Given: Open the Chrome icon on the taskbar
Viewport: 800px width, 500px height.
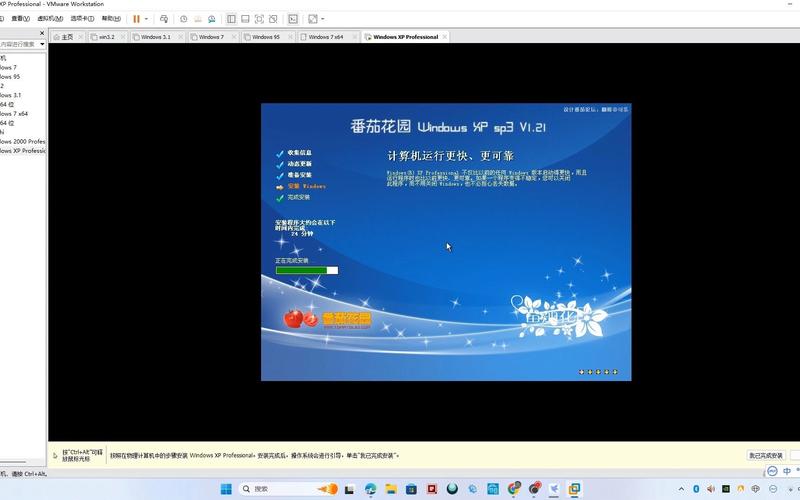Looking at the screenshot, I should tap(513, 489).
